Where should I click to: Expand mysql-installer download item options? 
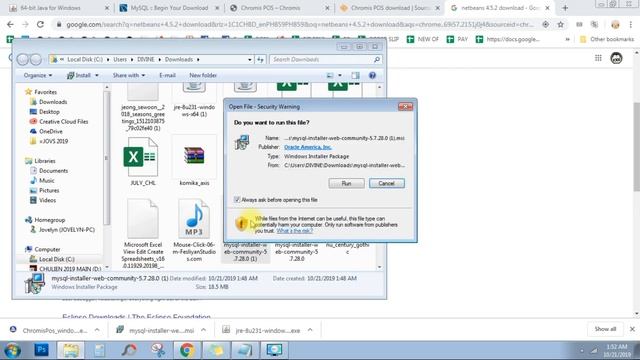click(203, 330)
